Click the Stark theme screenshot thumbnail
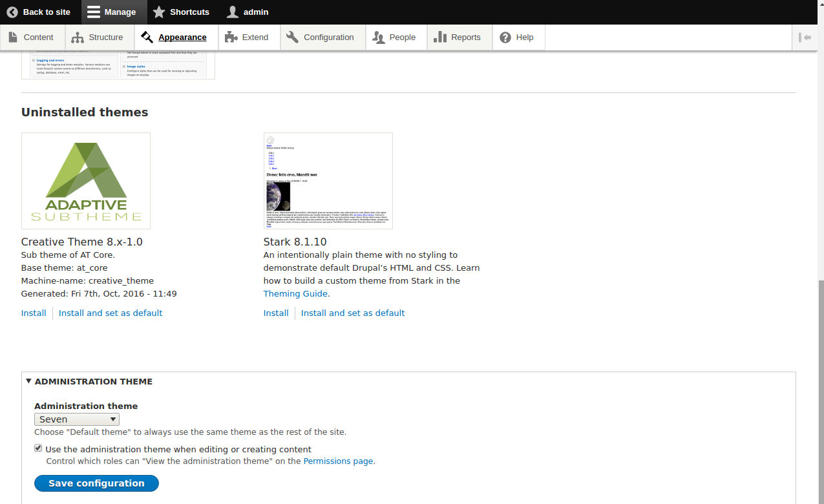The image size is (824, 504). [x=328, y=181]
